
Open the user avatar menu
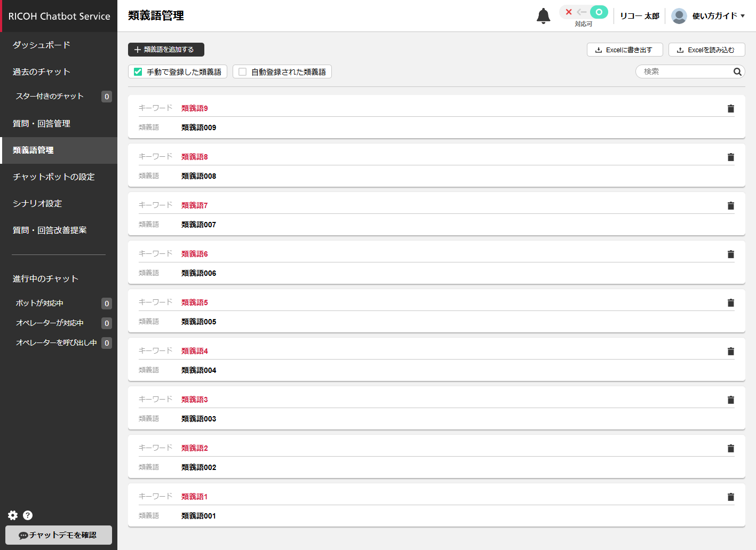tap(679, 16)
